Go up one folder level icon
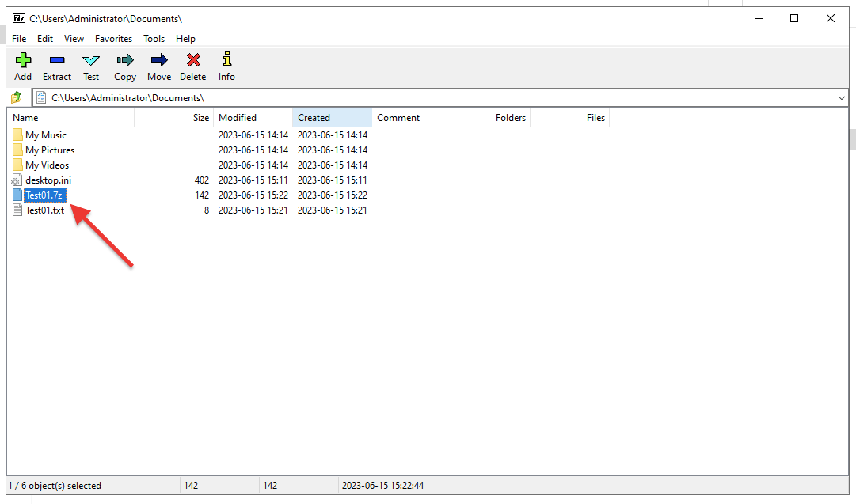Screen dimensions: 856x504 click(17, 97)
